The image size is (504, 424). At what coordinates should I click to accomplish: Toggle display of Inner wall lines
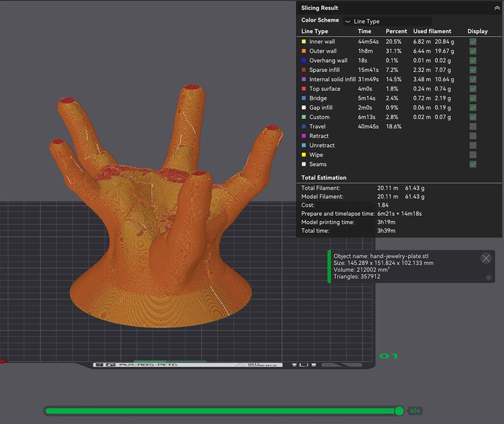[x=473, y=41]
